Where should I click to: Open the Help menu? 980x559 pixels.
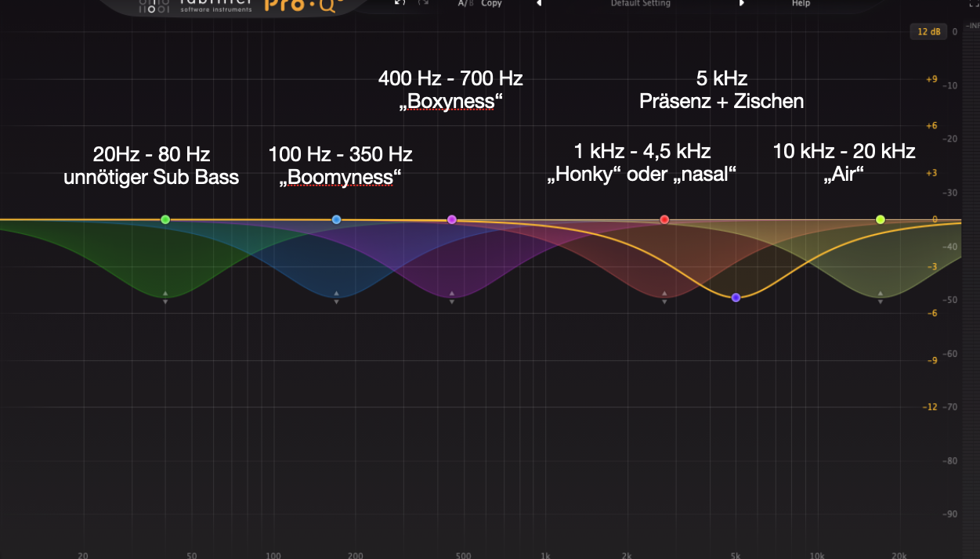coord(801,4)
